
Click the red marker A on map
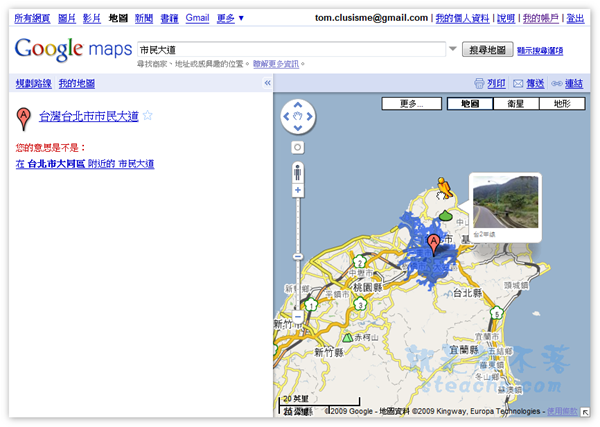(x=433, y=243)
